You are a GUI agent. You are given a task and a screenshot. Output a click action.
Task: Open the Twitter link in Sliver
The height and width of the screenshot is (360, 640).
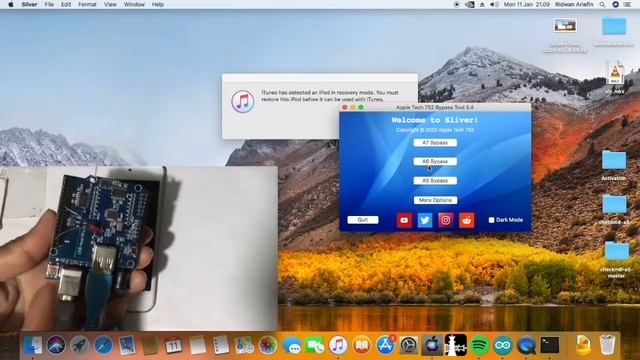tap(425, 220)
